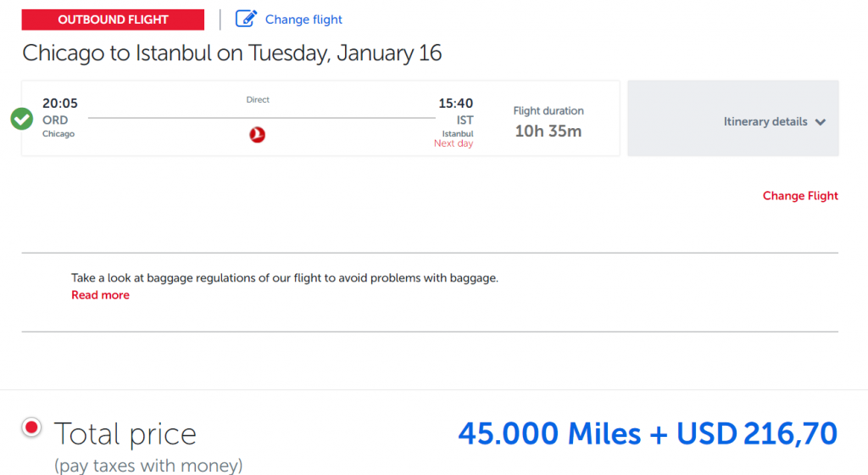
Task: Click the IST airport code
Action: [x=465, y=120]
